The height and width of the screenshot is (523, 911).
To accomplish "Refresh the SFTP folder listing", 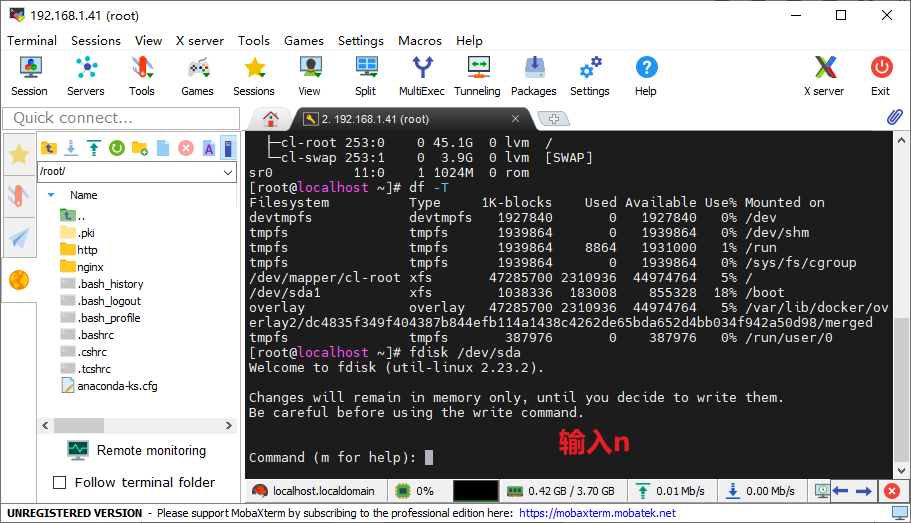I will click(117, 148).
